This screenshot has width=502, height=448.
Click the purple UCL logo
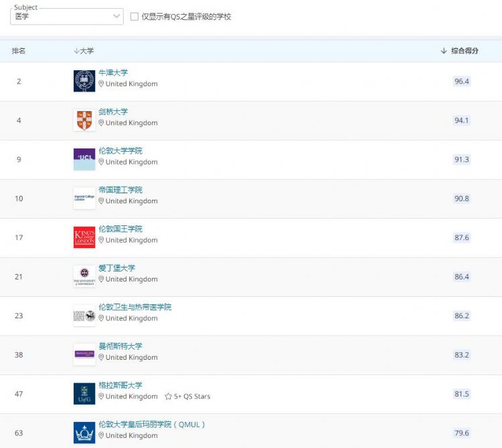(84, 159)
